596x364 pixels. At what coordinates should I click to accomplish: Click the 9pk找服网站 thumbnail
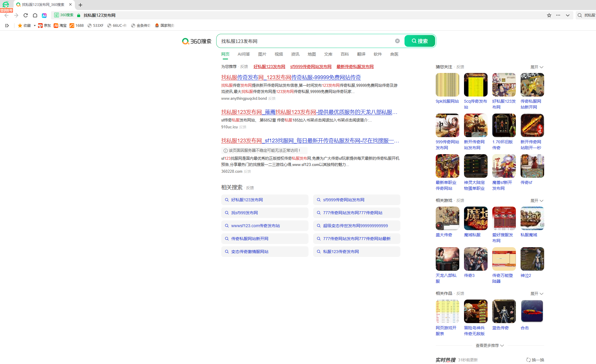coord(448,85)
